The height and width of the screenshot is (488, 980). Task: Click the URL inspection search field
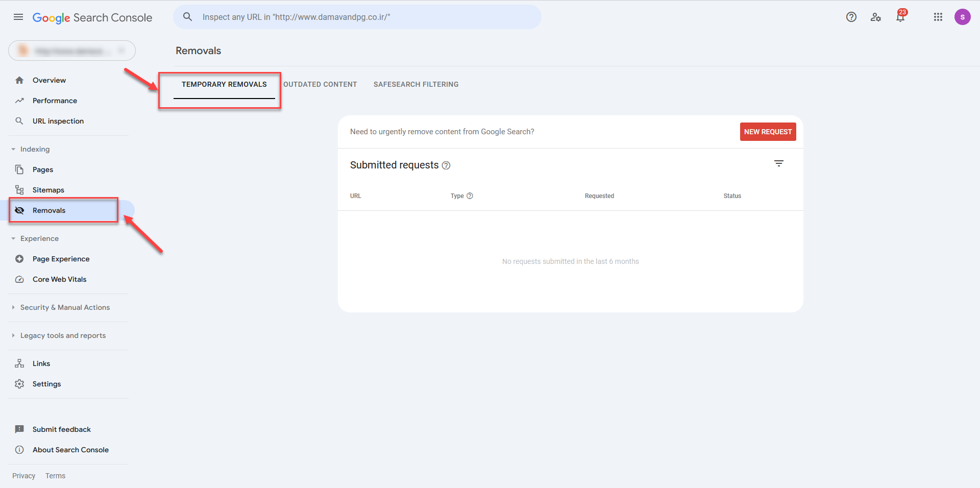click(357, 17)
